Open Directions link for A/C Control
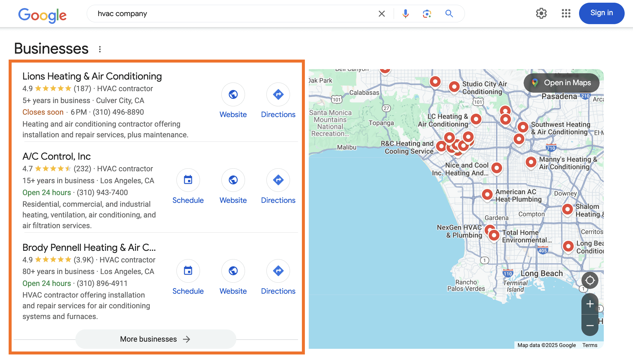 pyautogui.click(x=278, y=200)
